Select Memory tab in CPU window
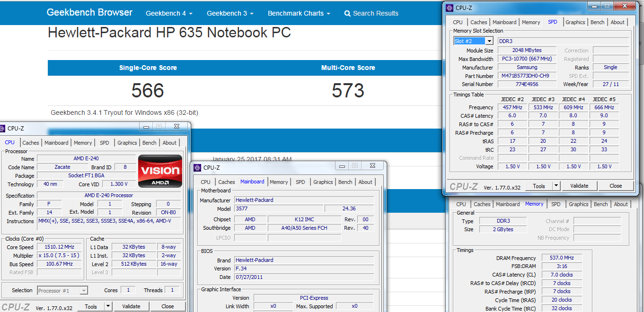 pos(83,143)
